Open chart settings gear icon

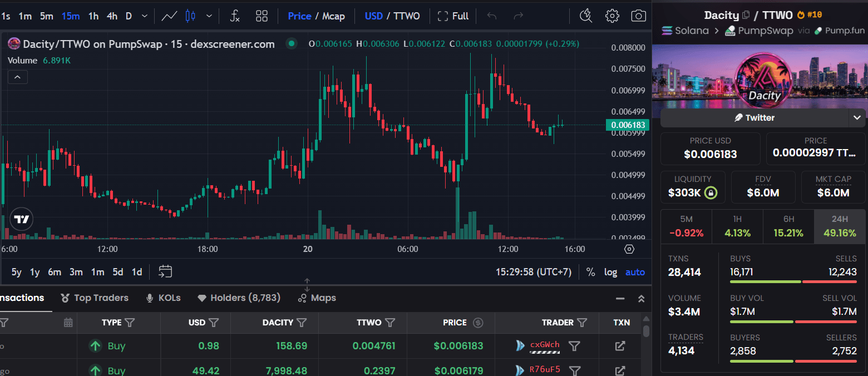[612, 16]
